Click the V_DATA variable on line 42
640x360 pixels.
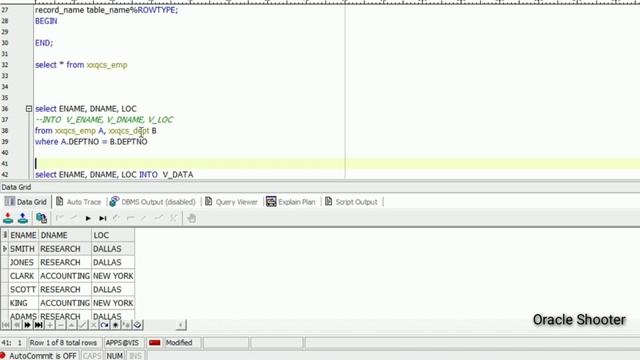[178, 175]
